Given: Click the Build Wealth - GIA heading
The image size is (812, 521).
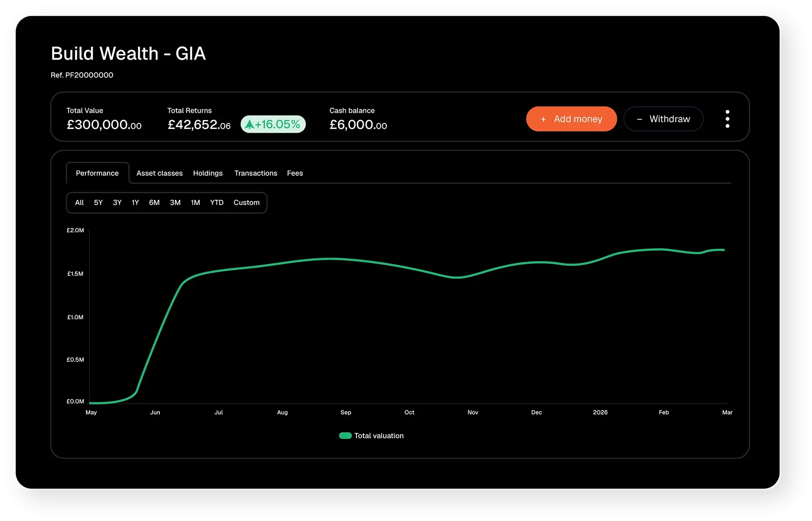Looking at the screenshot, I should tap(128, 54).
